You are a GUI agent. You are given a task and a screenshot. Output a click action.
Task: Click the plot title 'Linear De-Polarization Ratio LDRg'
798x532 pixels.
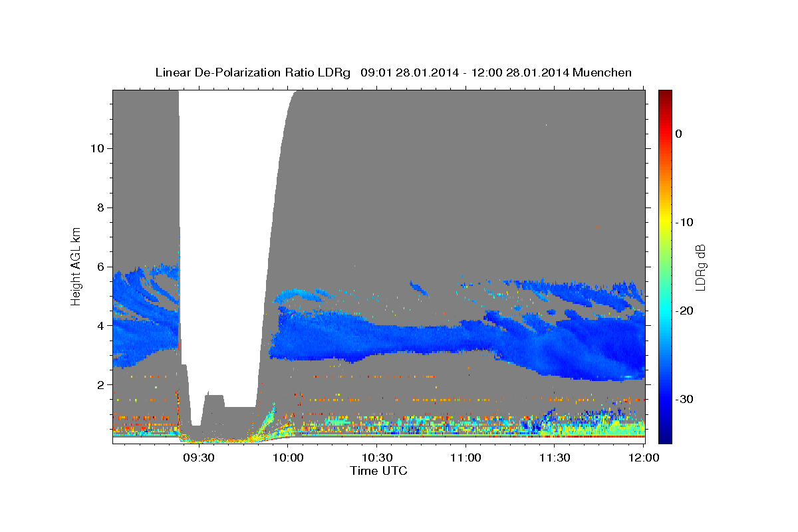point(253,72)
